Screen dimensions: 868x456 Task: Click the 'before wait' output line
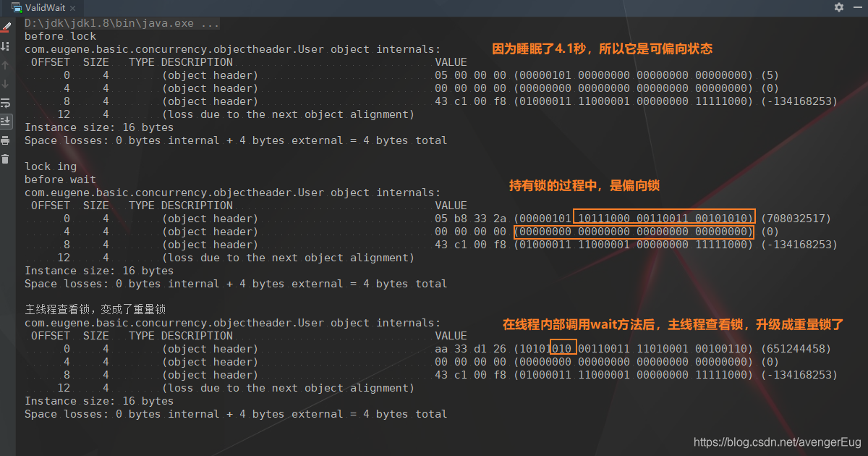coord(60,180)
